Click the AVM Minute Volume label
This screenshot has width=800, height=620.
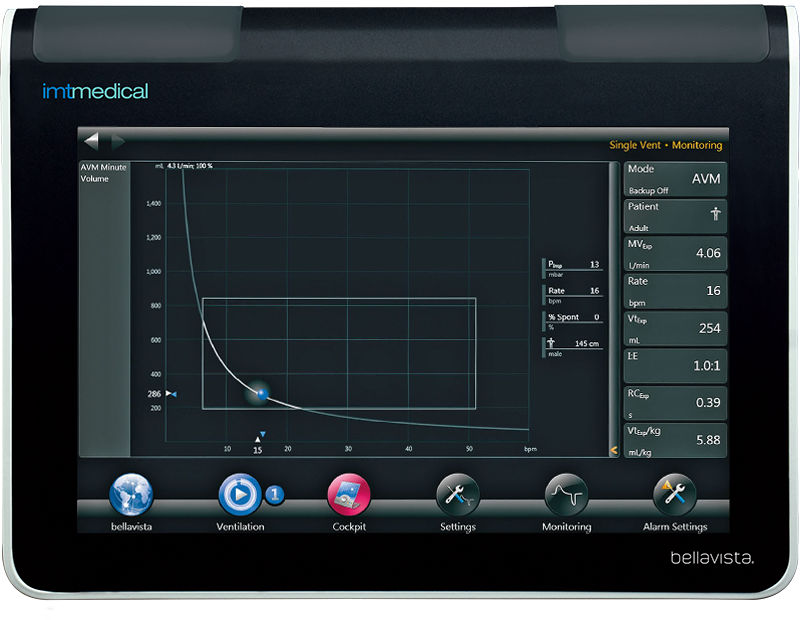(x=103, y=173)
